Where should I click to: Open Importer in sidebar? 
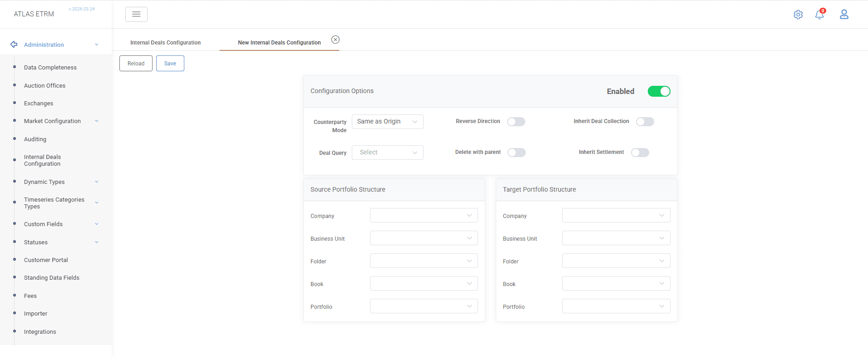(x=35, y=314)
